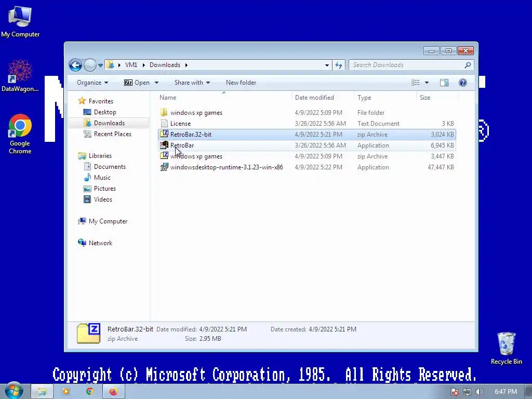The image size is (532, 399).
Task: Click the Back navigation arrow button
Action: click(75, 65)
